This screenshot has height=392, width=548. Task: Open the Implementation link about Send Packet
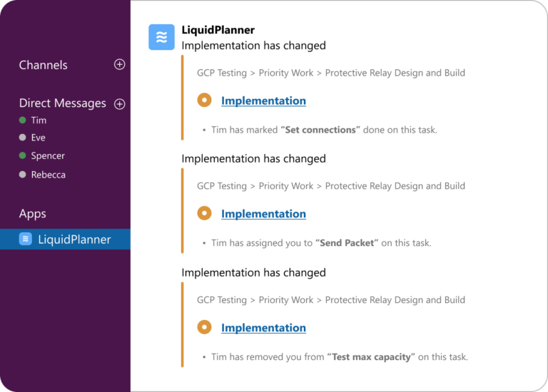(x=263, y=214)
